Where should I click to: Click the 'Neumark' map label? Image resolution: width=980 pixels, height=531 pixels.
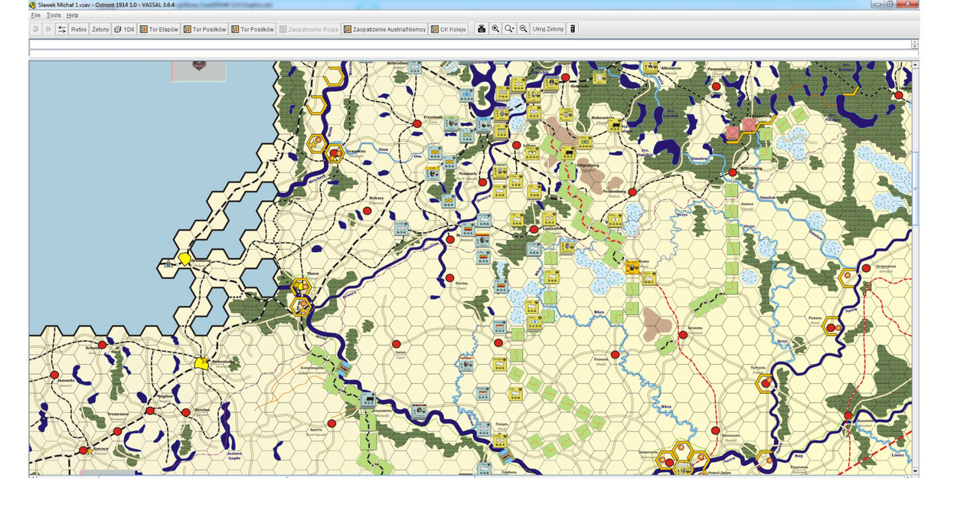pyautogui.click(x=467, y=173)
